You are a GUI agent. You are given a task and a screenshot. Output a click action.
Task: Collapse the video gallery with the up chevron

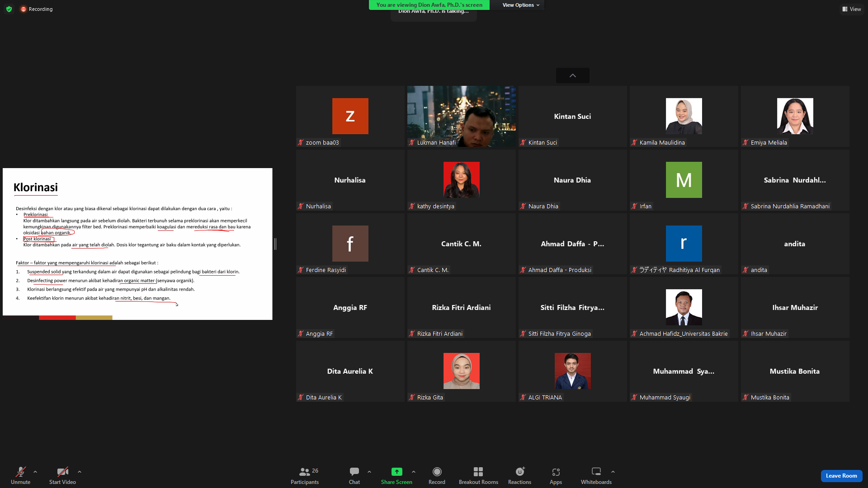(x=573, y=75)
